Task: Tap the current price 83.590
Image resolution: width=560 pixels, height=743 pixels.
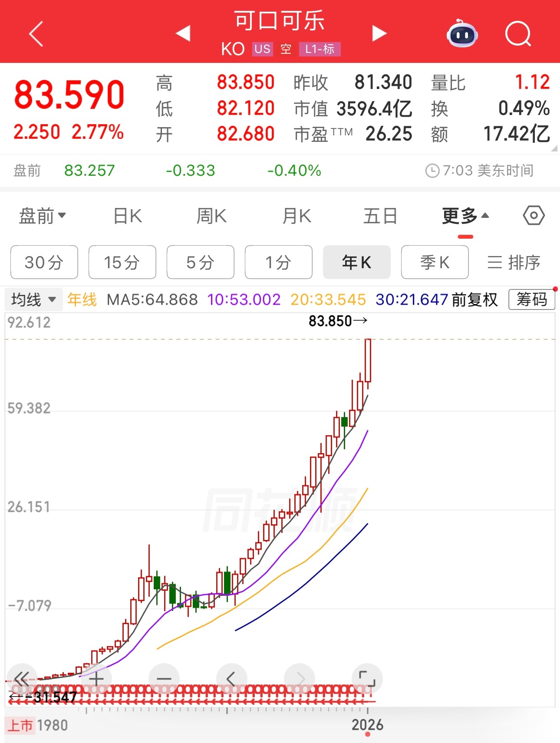Action: tap(69, 94)
